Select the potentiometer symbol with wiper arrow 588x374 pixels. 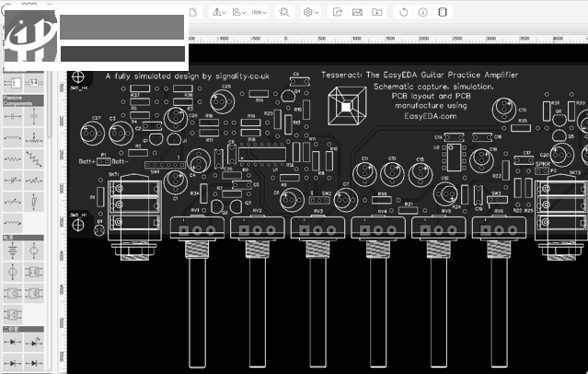(34, 138)
